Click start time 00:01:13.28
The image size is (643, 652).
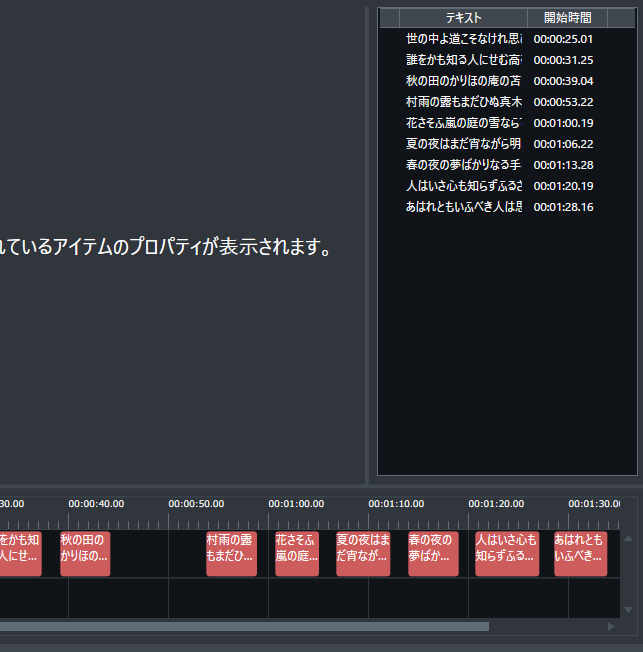(563, 165)
